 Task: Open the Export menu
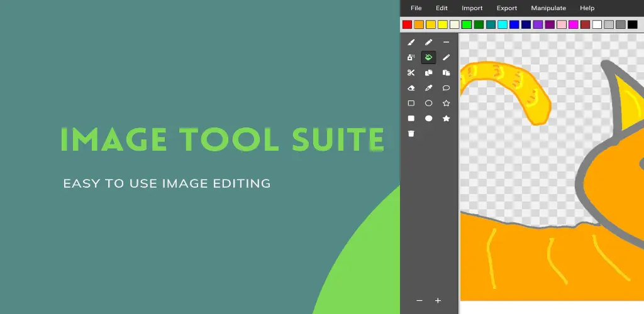pyautogui.click(x=507, y=8)
